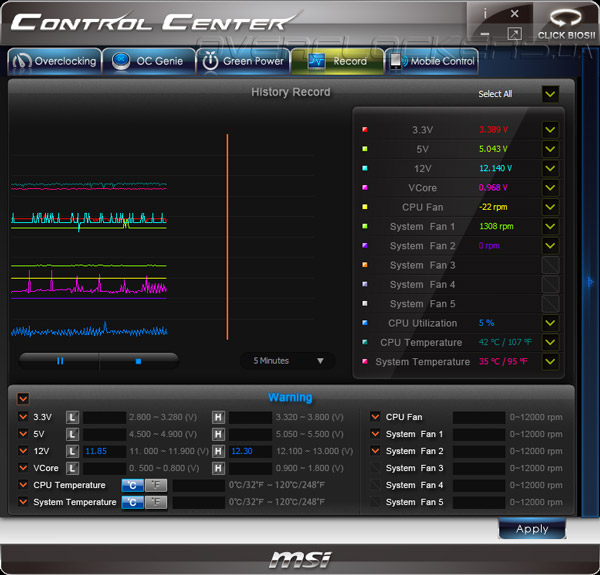Click the VCore high limit H button
The width and height of the screenshot is (600, 575).
pos(218,468)
